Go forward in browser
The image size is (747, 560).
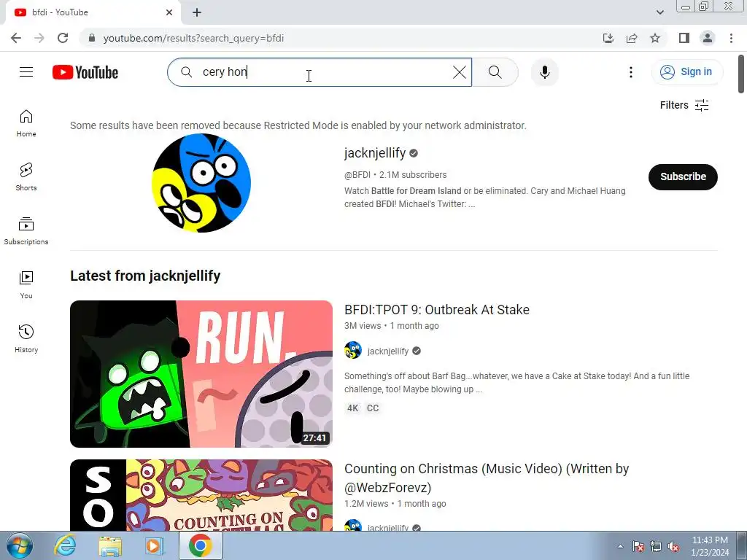[x=39, y=38]
